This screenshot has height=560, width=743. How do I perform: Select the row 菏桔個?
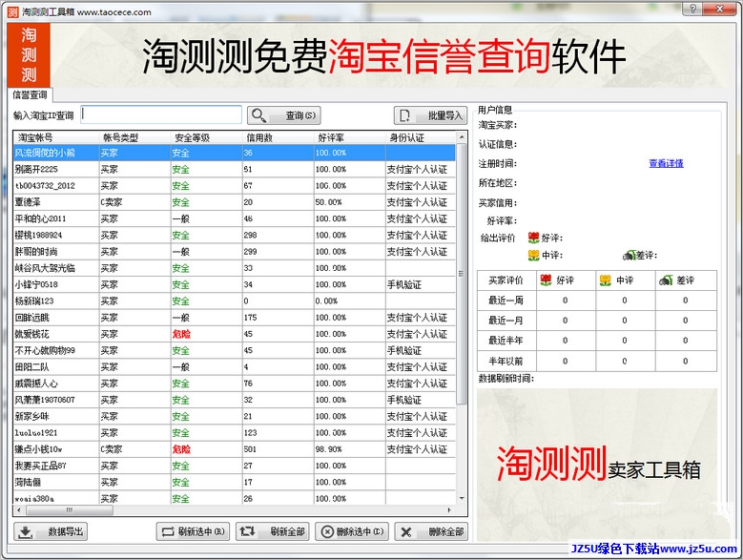coord(235,483)
